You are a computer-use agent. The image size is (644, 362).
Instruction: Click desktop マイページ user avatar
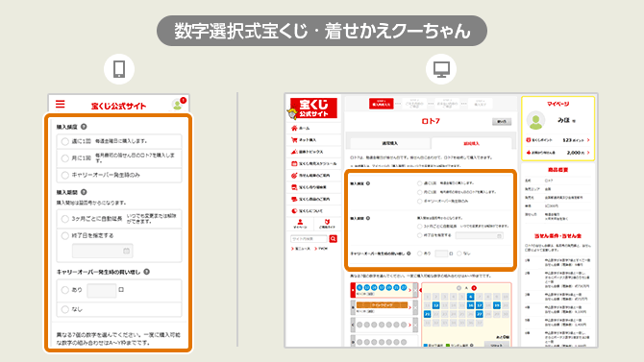(x=535, y=120)
